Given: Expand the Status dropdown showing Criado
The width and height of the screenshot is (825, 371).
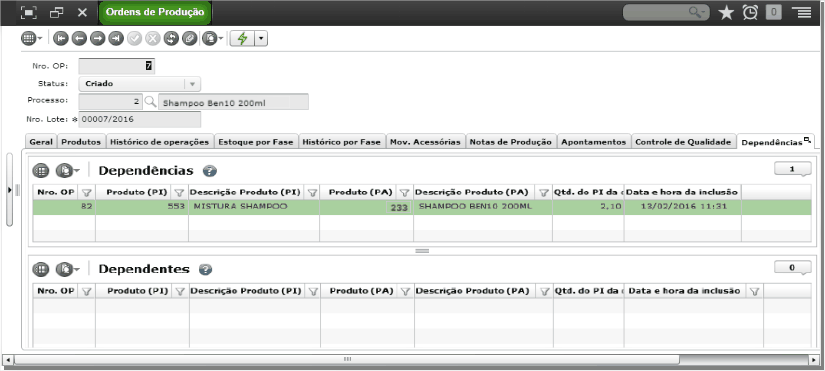Looking at the screenshot, I should [192, 84].
